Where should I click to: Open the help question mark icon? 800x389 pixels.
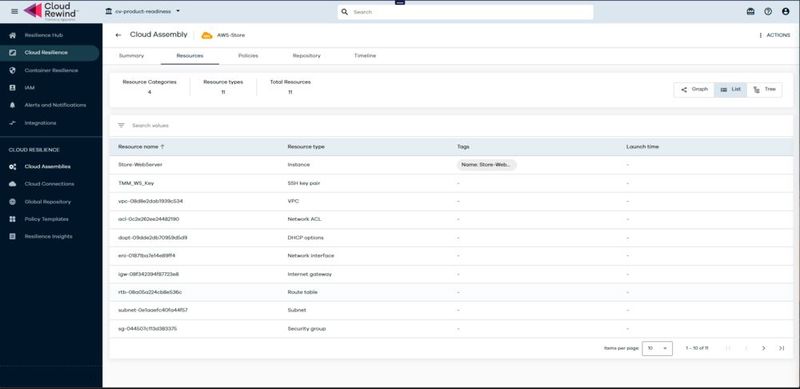[768, 11]
